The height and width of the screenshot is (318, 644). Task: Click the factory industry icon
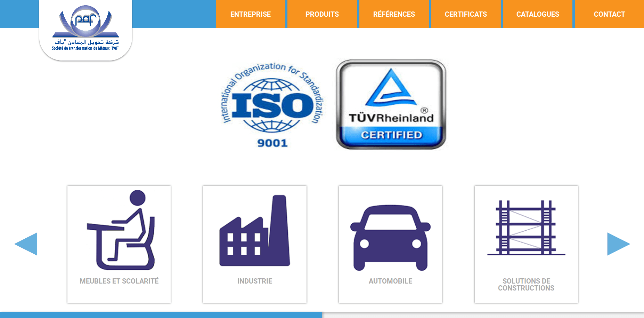point(254,231)
